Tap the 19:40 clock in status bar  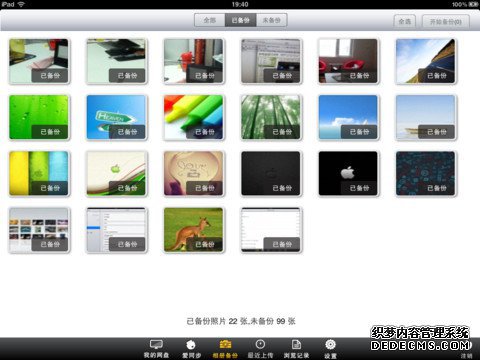(240, 4)
